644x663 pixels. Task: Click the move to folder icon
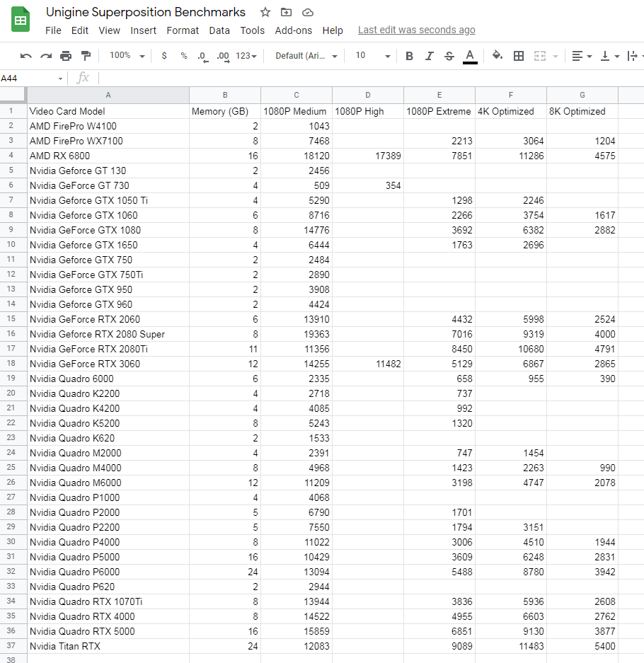coord(287,12)
